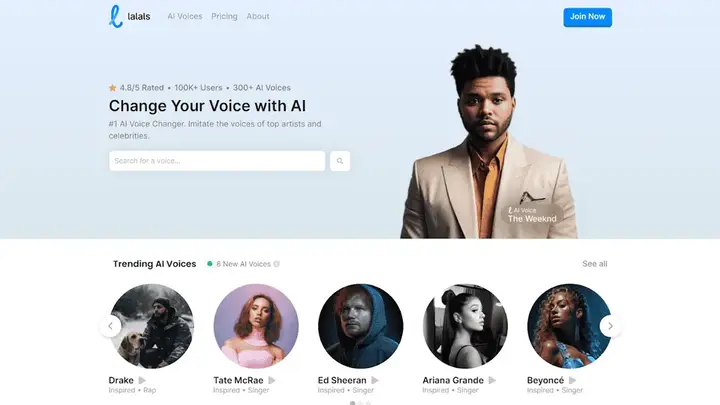Open the AI Voices menu item
This screenshot has height=405, width=720.
[x=185, y=16]
